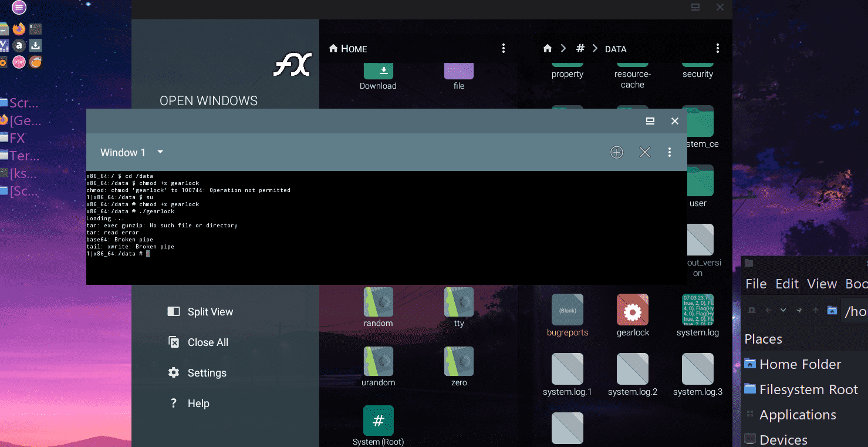868x447 pixels.
Task: Start a new terminal session with plus icon
Action: pyautogui.click(x=616, y=152)
